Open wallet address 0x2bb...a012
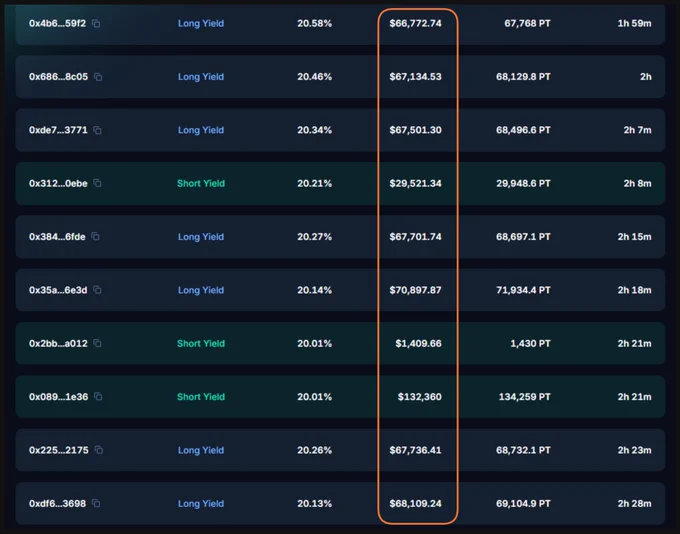Image resolution: width=680 pixels, height=534 pixels. point(58,344)
